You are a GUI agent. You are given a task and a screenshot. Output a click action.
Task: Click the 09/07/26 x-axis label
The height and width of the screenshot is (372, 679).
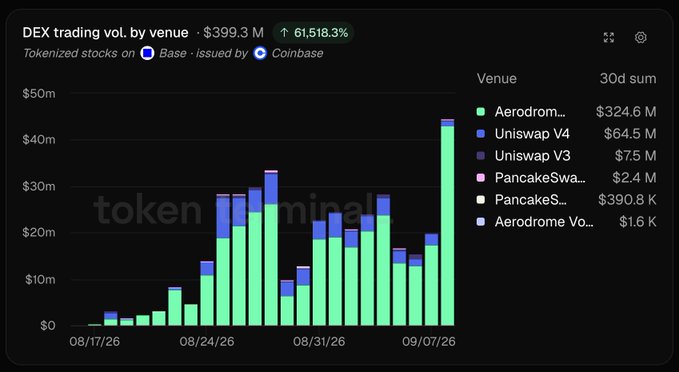click(429, 342)
